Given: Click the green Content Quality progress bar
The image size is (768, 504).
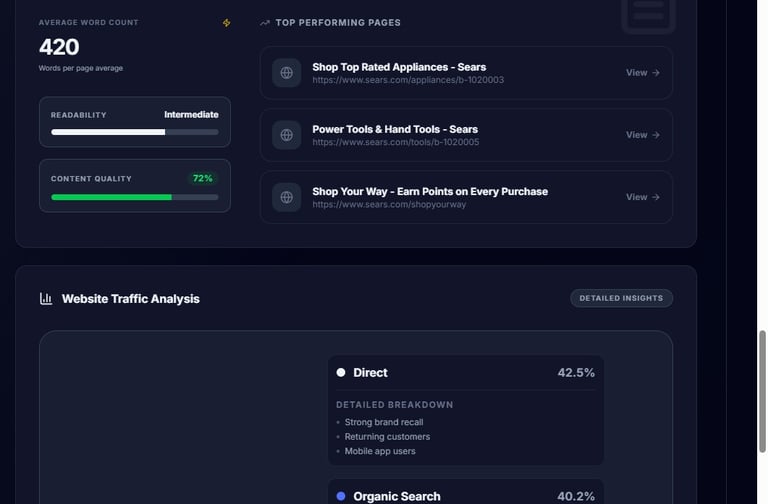Looking at the screenshot, I should pos(135,197).
